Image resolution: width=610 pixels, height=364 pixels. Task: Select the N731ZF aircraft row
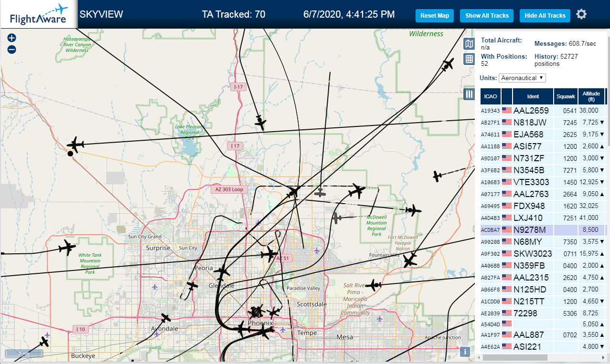tap(543, 158)
